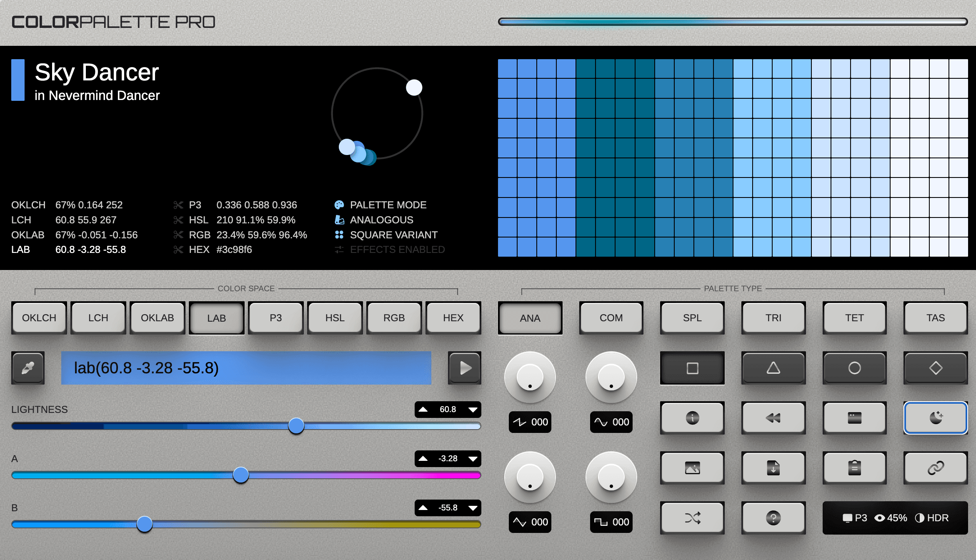This screenshot has height=560, width=976.
Task: Click the clipboard copy icon button
Action: (854, 468)
